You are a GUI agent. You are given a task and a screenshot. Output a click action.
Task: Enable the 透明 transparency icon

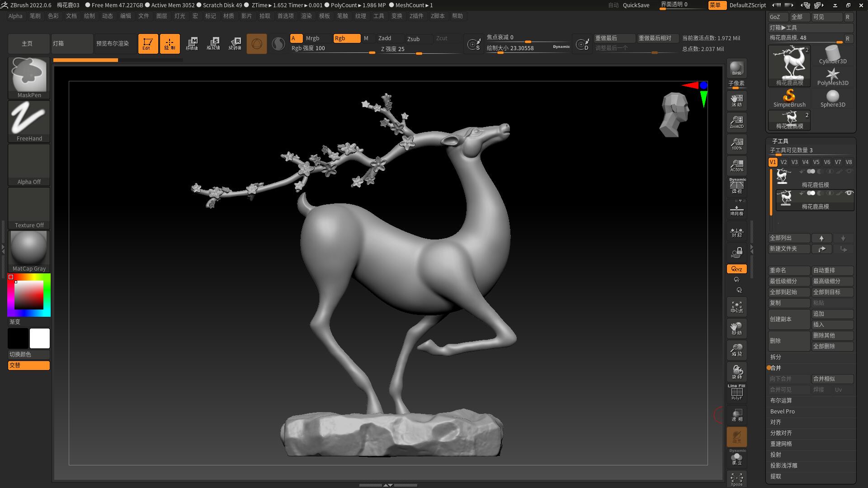(736, 415)
